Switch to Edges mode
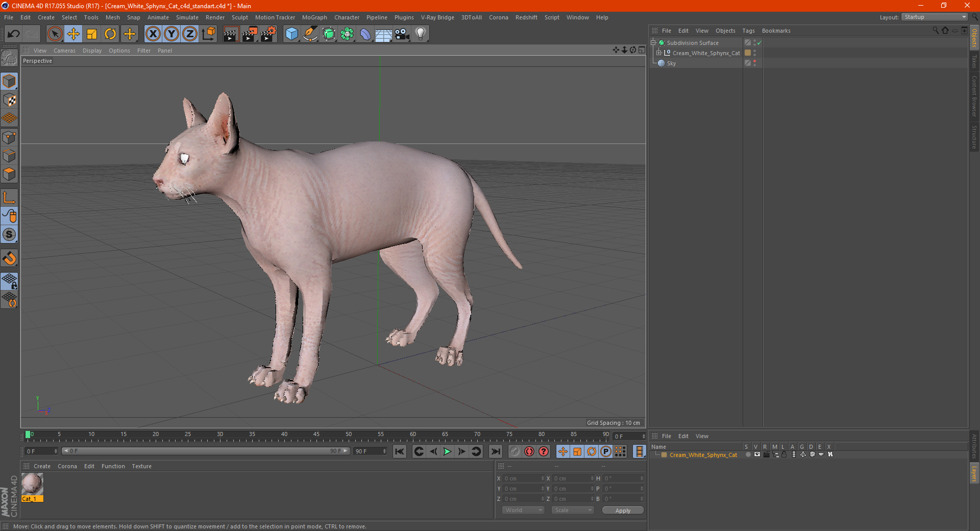This screenshot has width=980, height=531. point(9,156)
